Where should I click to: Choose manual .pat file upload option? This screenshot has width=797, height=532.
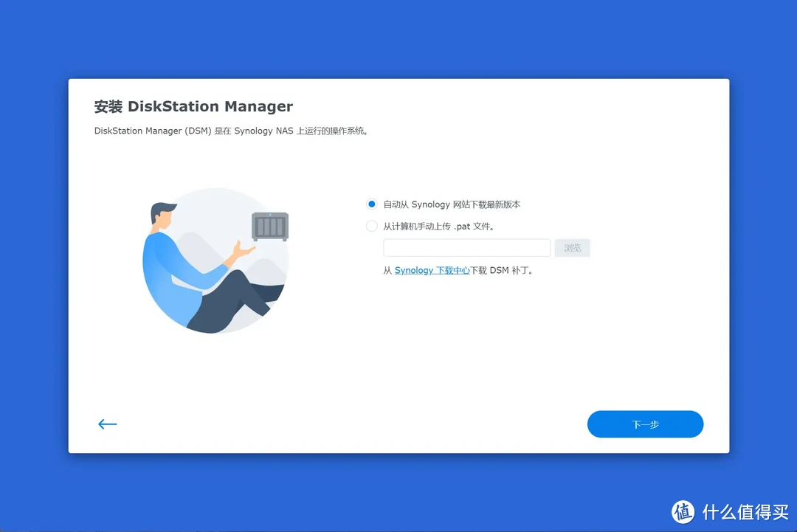371,226
